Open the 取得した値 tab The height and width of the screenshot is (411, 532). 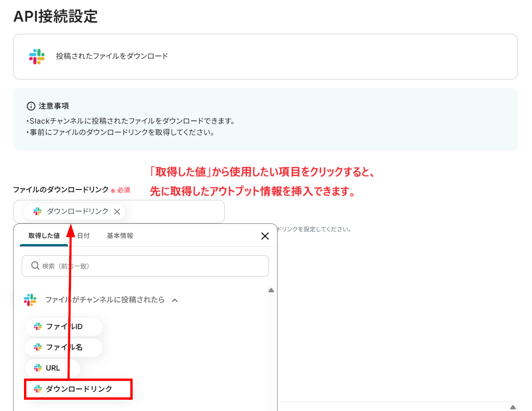43,236
